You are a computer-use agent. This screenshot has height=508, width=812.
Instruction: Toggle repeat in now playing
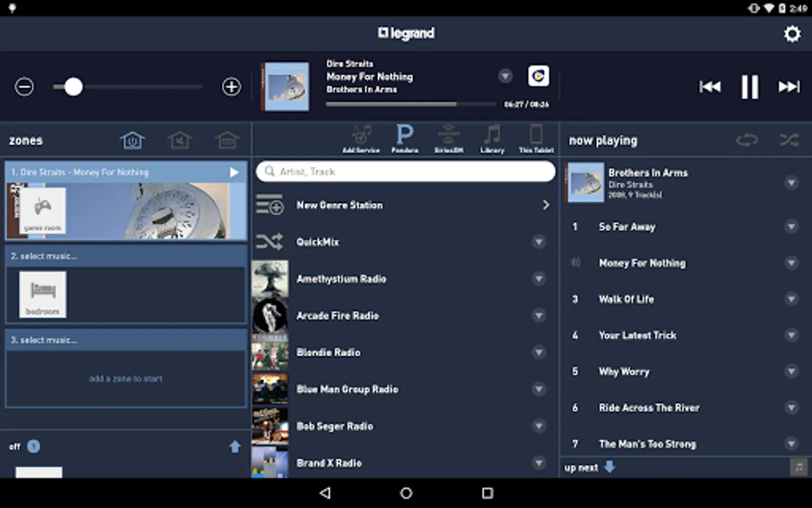click(x=747, y=140)
